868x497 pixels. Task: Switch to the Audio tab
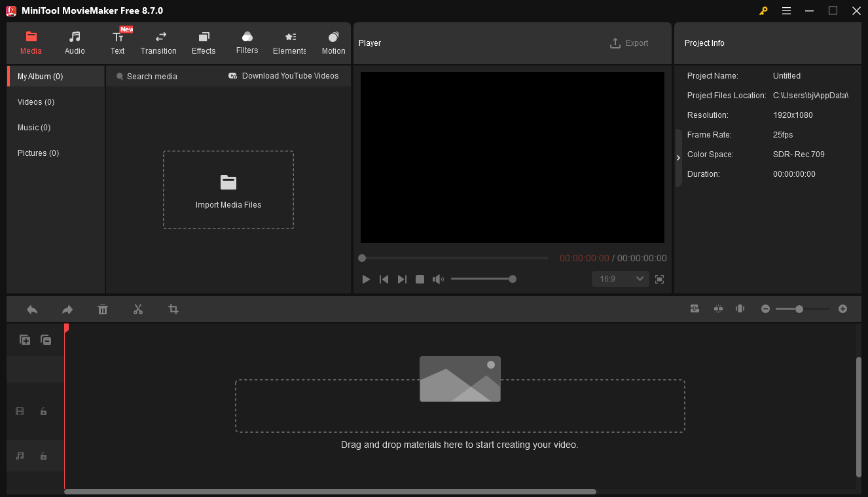pos(75,43)
